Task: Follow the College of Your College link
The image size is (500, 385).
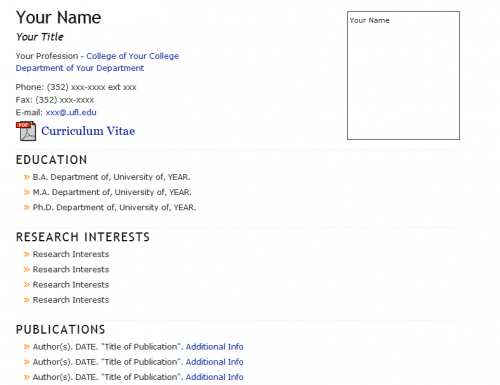Action: pos(133,56)
